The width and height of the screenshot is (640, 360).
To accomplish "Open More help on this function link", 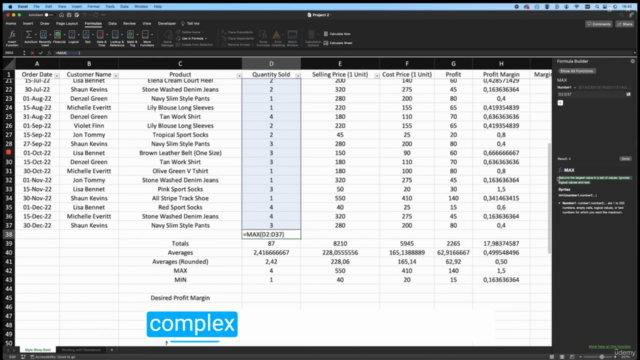I will (609, 347).
